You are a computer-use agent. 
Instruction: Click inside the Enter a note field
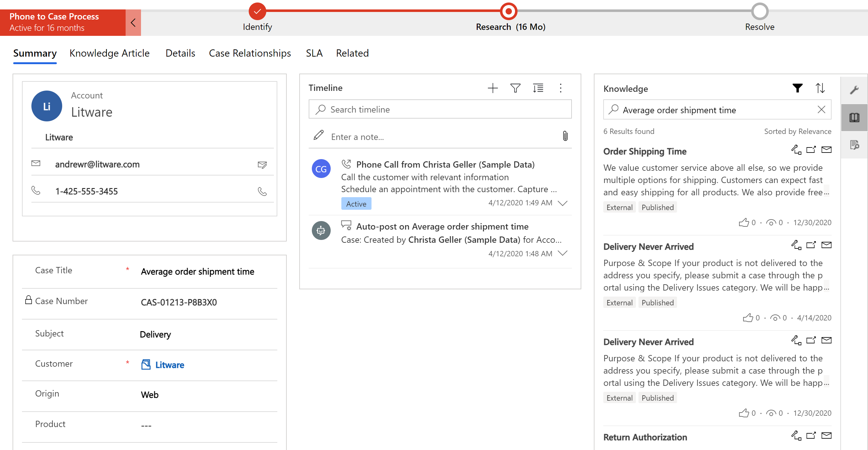[441, 136]
